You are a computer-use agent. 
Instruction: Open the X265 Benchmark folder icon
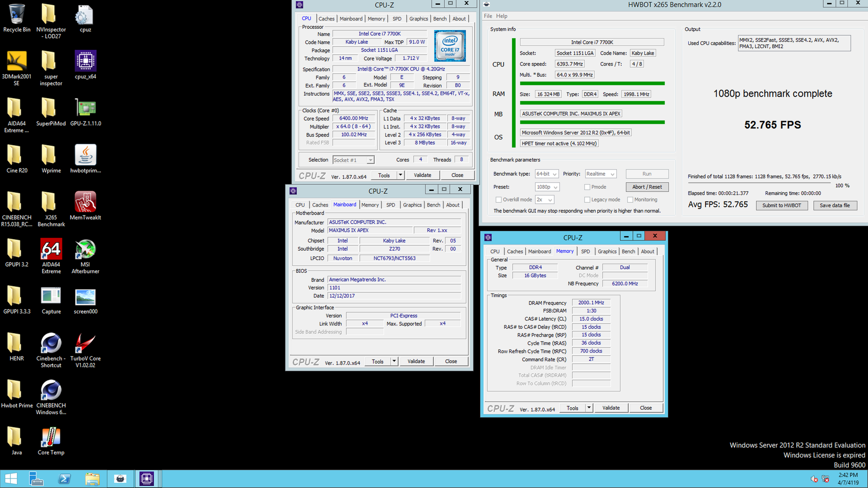(51, 209)
